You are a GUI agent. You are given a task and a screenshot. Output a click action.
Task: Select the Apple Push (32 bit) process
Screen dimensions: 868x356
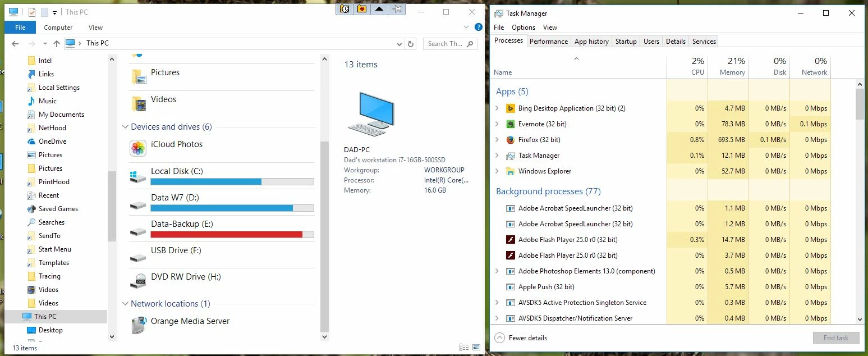(579, 287)
